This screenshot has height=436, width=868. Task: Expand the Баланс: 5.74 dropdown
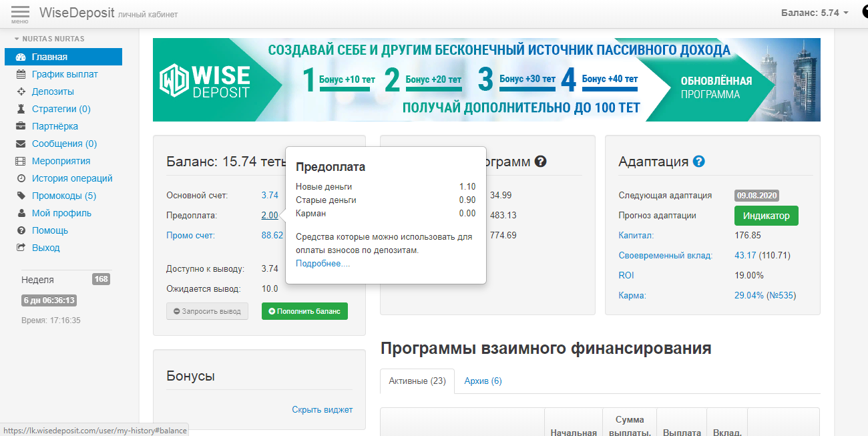(x=815, y=13)
